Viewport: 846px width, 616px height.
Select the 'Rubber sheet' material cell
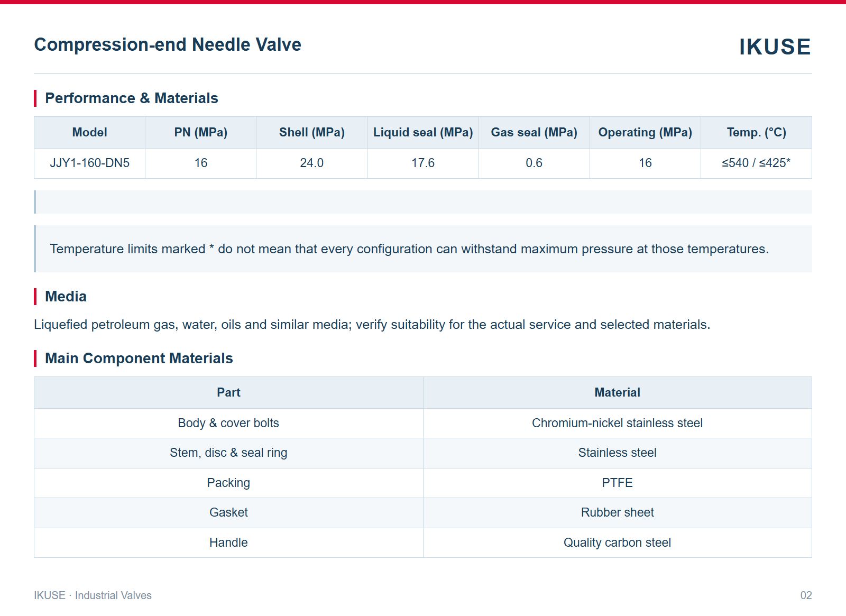pos(617,512)
